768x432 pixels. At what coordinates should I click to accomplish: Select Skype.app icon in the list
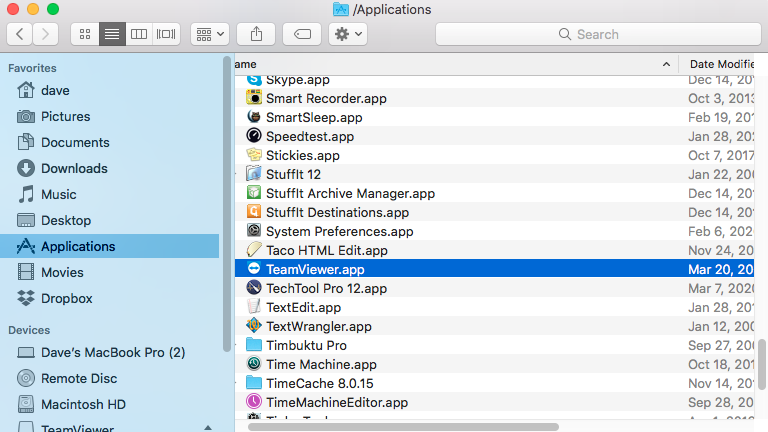pyautogui.click(x=254, y=79)
